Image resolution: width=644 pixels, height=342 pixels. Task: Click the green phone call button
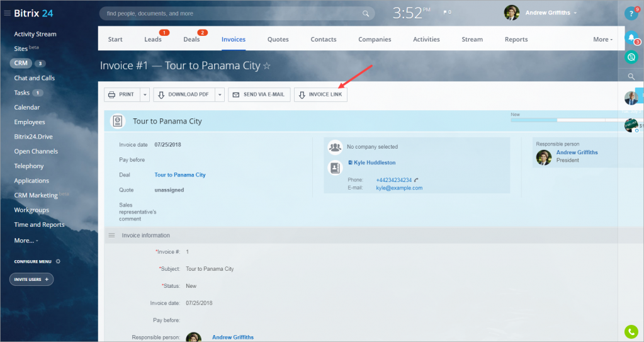[631, 331]
